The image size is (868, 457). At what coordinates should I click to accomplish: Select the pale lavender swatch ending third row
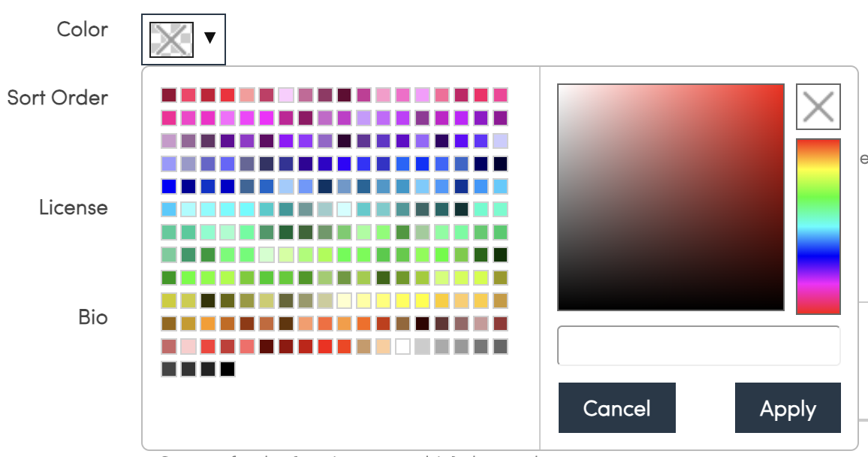click(x=500, y=141)
